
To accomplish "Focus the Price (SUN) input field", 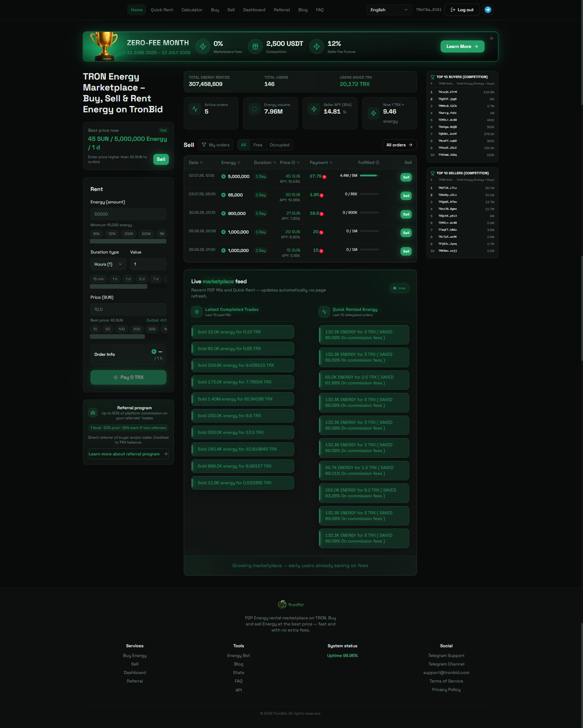I will (128, 309).
